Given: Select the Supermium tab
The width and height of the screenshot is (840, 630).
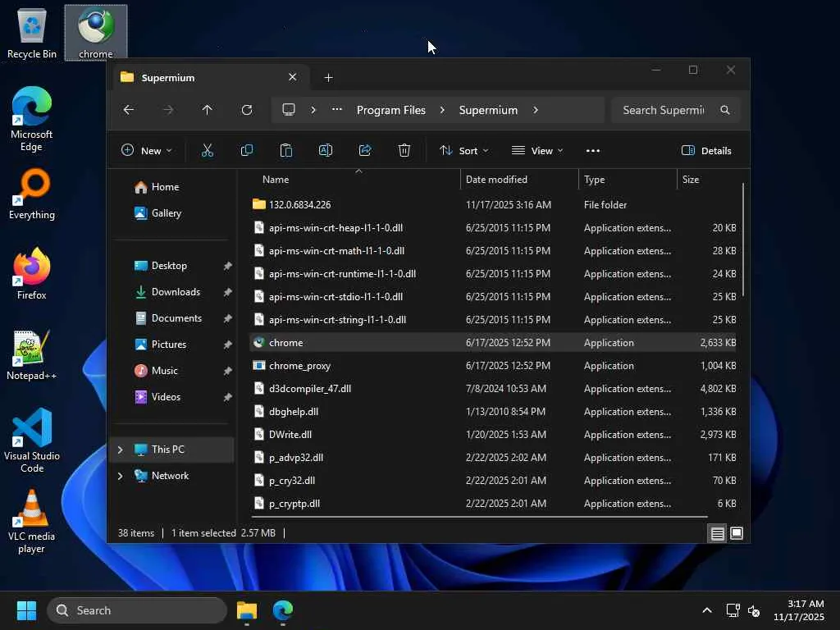Looking at the screenshot, I should tap(209, 78).
